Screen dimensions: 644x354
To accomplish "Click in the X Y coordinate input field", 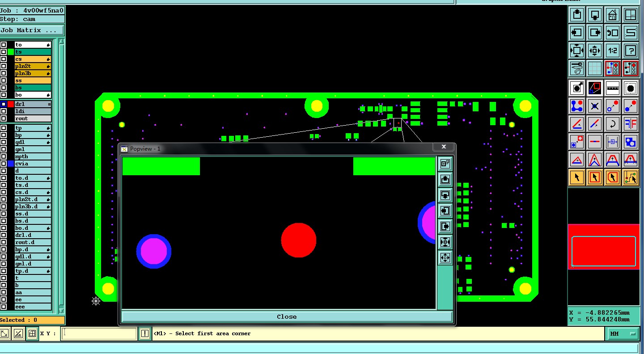I will click(x=99, y=333).
